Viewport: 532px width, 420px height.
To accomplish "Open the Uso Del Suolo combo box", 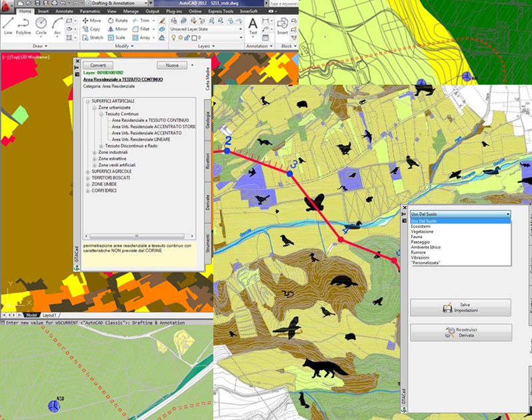I will pyautogui.click(x=460, y=214).
